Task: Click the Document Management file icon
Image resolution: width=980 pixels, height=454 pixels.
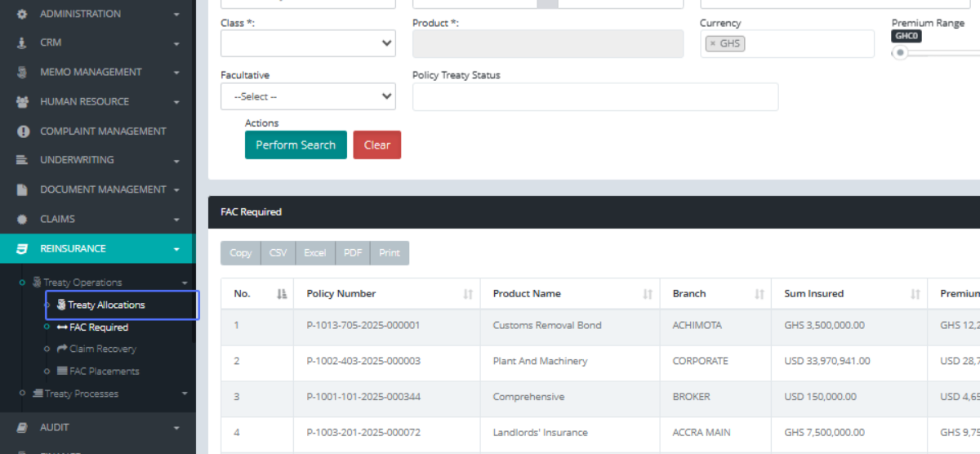Action: (22, 189)
